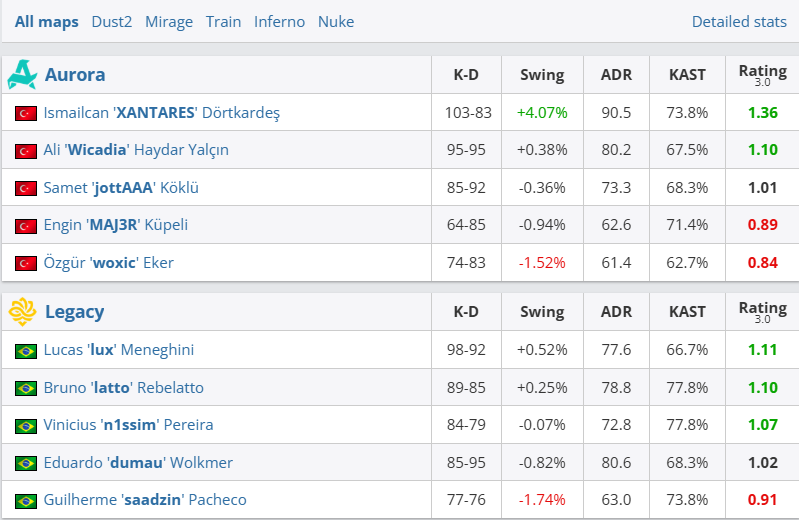Click the Rating 3.0 header in Aurora table
Image resolution: width=799 pixels, height=520 pixels.
[x=762, y=75]
